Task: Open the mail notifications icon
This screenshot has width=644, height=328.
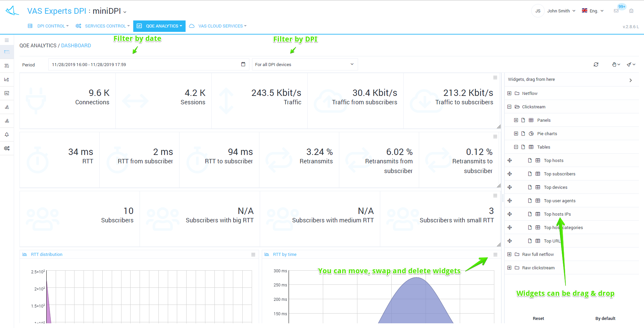Action: point(616,11)
